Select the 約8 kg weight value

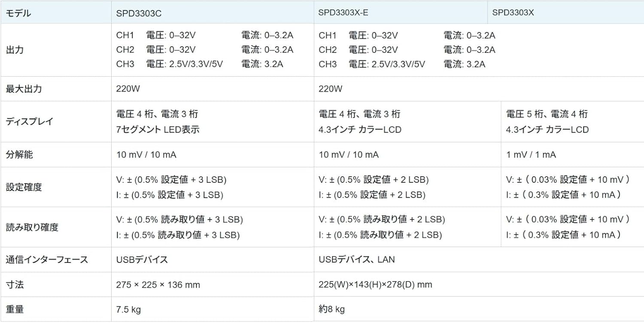[x=331, y=309]
